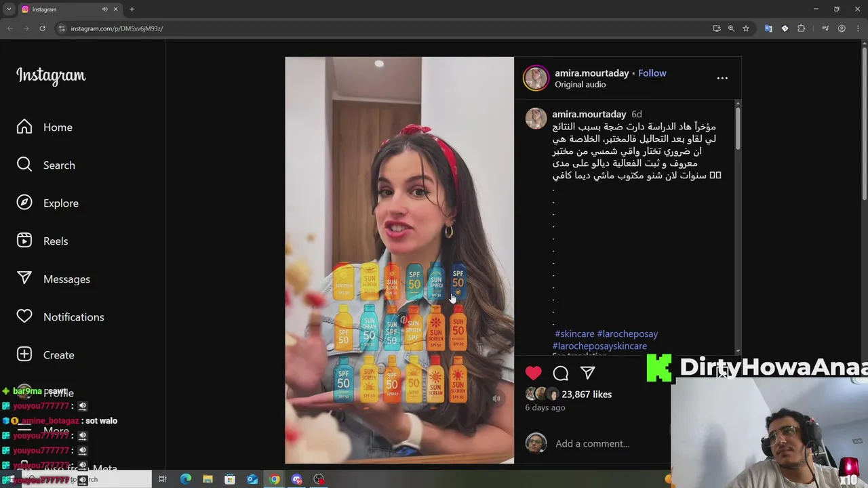Open Chrome profile avatar
868x488 pixels.
tap(842, 28)
